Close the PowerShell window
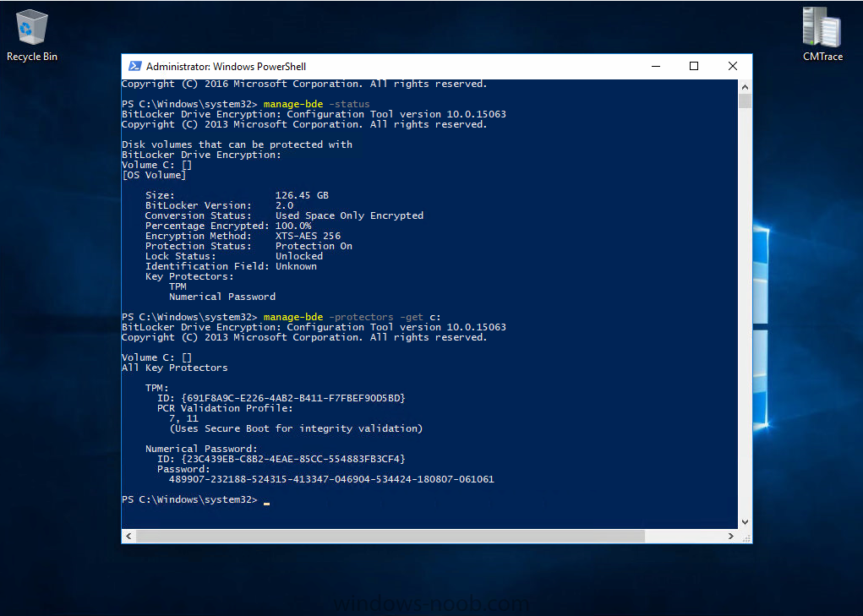863x616 pixels. coord(733,67)
